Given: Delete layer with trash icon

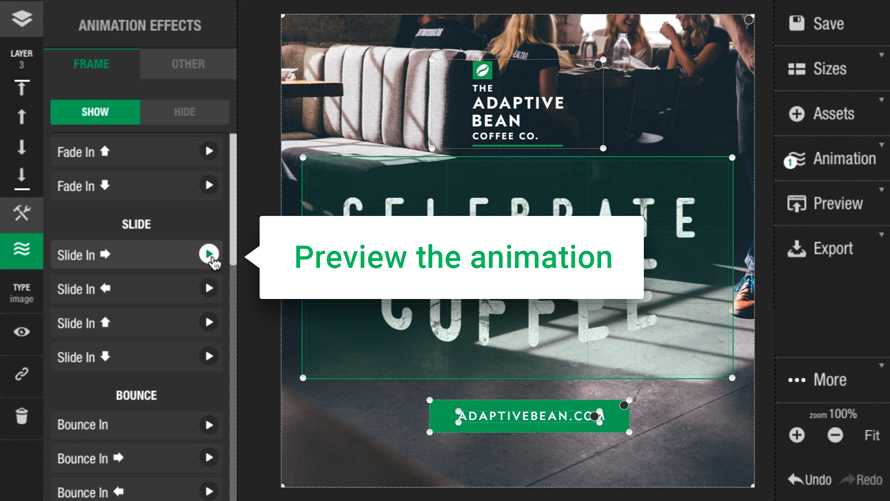Looking at the screenshot, I should pyautogui.click(x=22, y=416).
